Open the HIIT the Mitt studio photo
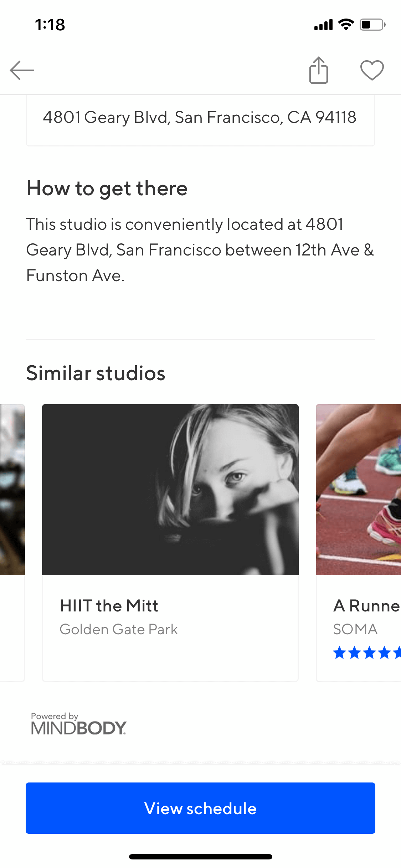 [x=170, y=490]
